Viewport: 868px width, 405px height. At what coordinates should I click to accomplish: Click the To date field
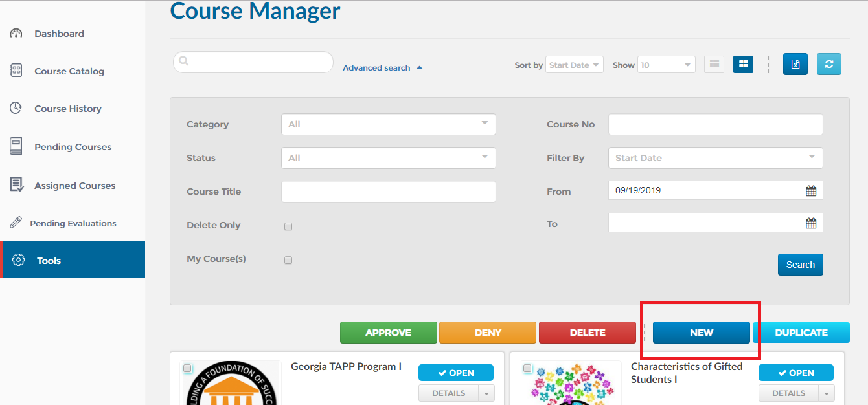[x=716, y=223]
